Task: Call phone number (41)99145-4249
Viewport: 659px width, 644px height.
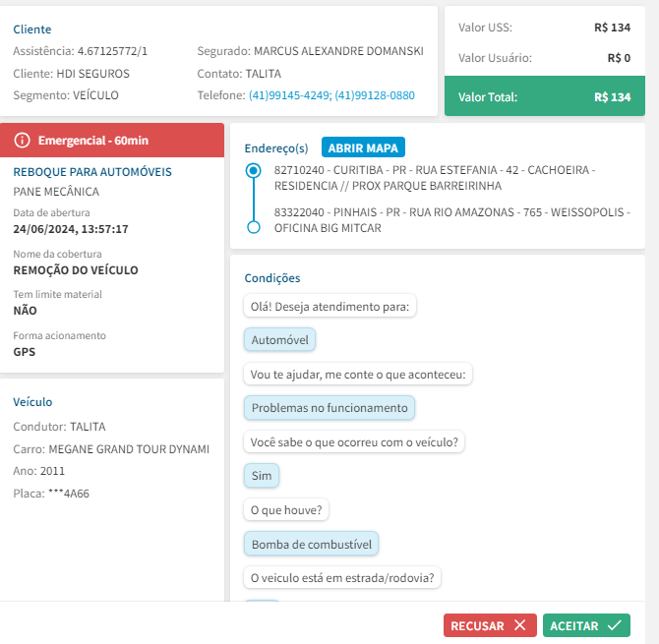Action: point(290,95)
